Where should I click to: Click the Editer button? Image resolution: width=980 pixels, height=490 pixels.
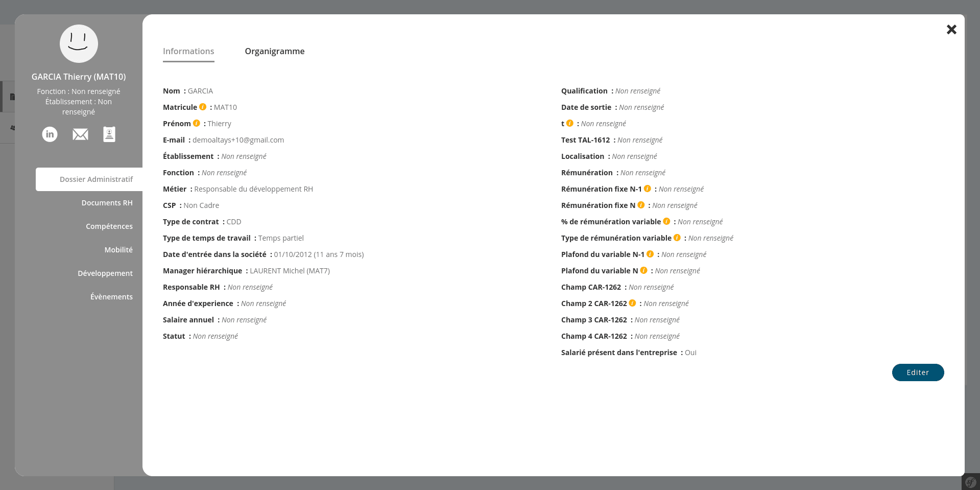(917, 372)
